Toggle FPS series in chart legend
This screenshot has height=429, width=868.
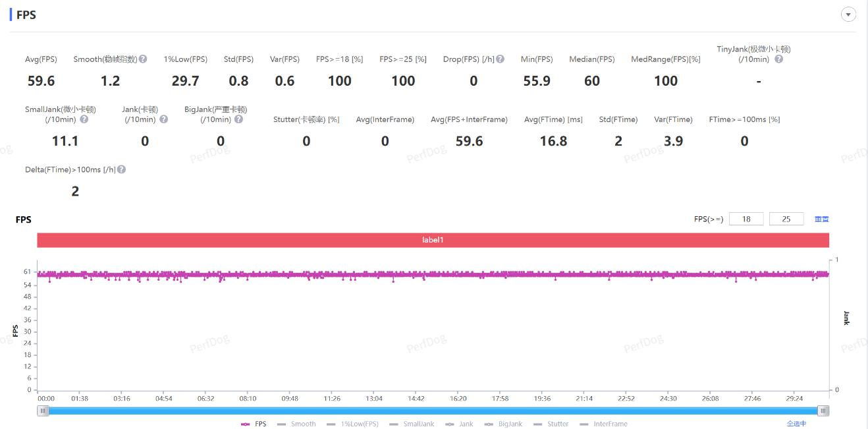[x=254, y=424]
